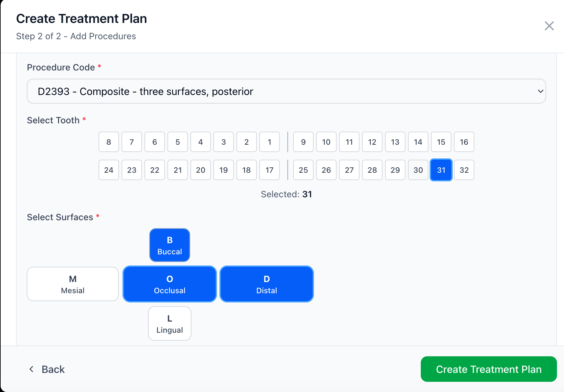Click the back chevron icon
This screenshot has height=392, width=564.
point(32,369)
